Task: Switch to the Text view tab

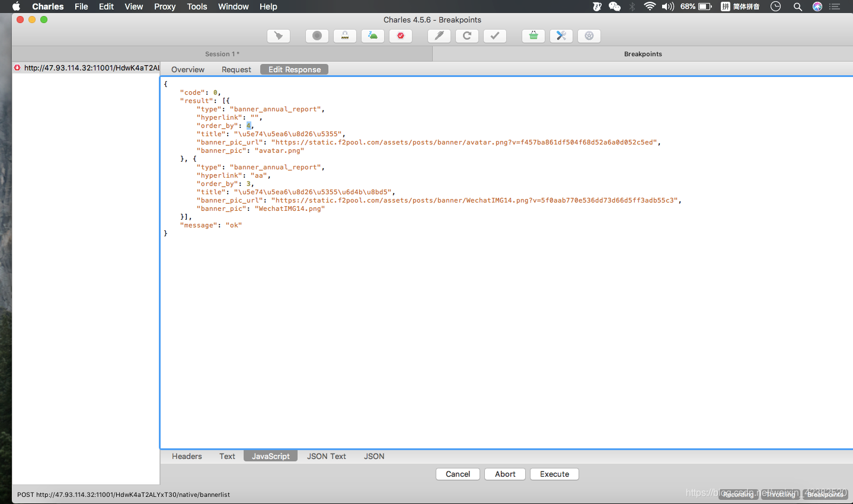Action: (227, 456)
